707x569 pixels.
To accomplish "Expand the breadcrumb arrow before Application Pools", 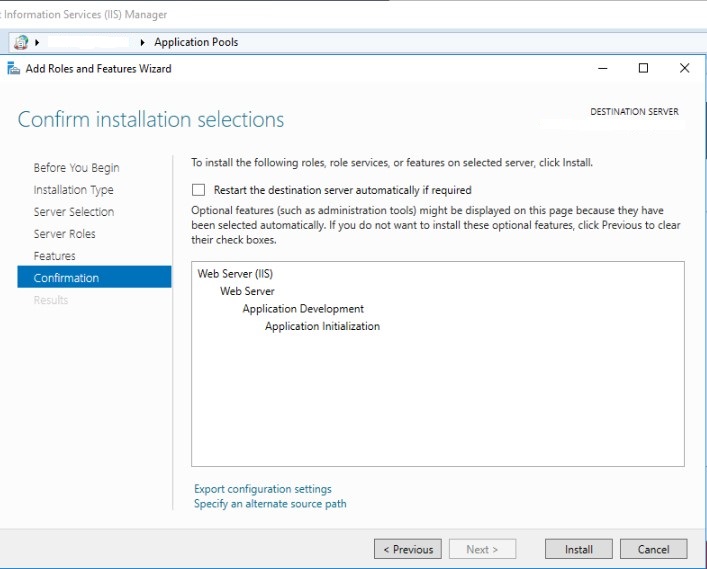I will tap(142, 42).
